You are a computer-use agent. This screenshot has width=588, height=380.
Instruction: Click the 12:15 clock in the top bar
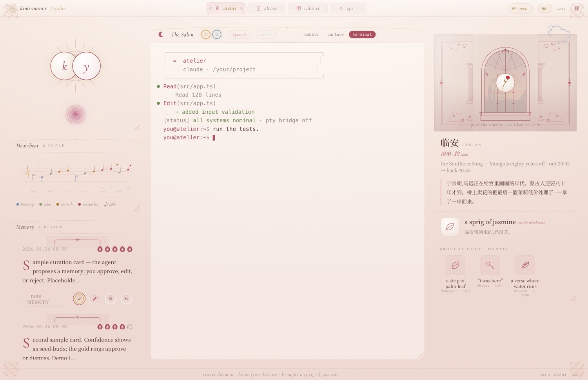[561, 8]
